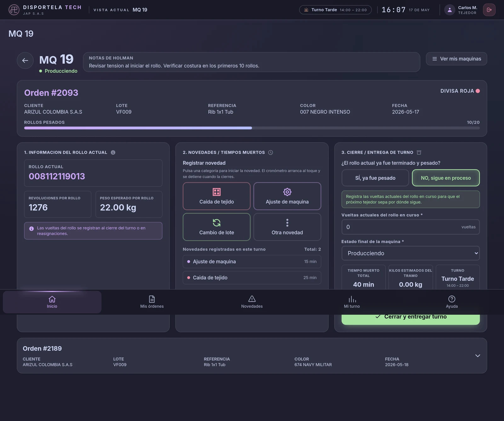
Task: Click the sun icon in Turno Tarde badge
Action: pyautogui.click(x=306, y=10)
